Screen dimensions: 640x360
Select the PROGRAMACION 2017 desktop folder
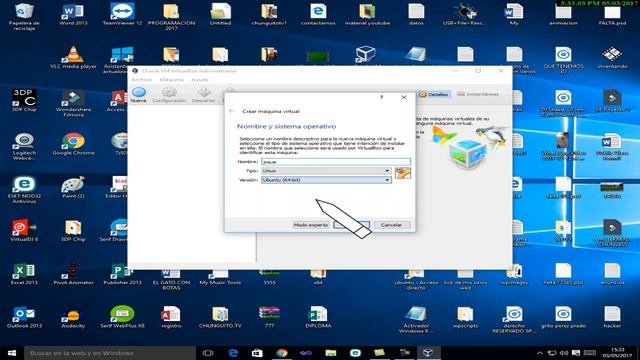pyautogui.click(x=171, y=17)
